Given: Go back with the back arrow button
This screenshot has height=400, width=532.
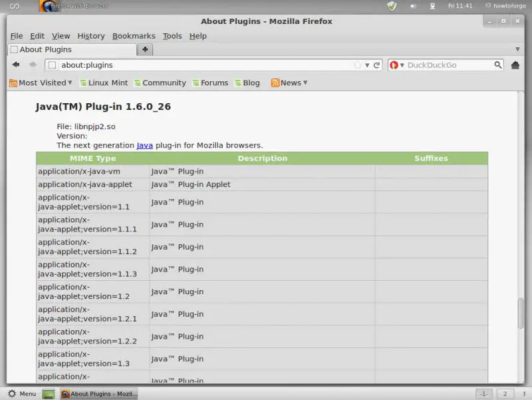Looking at the screenshot, I should click(x=15, y=65).
